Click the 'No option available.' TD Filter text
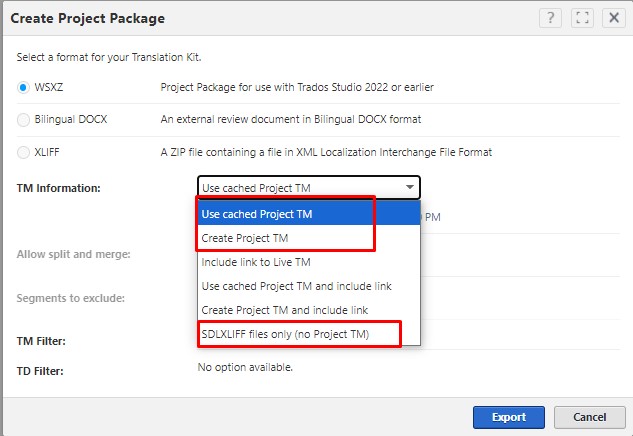633x436 pixels. 245,367
